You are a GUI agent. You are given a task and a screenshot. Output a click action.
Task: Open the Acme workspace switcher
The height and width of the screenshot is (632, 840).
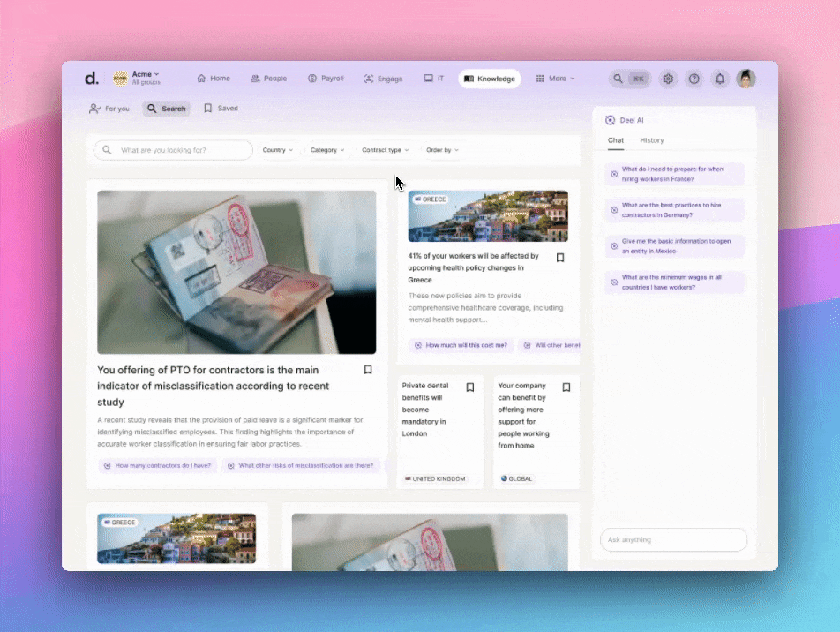(143, 77)
